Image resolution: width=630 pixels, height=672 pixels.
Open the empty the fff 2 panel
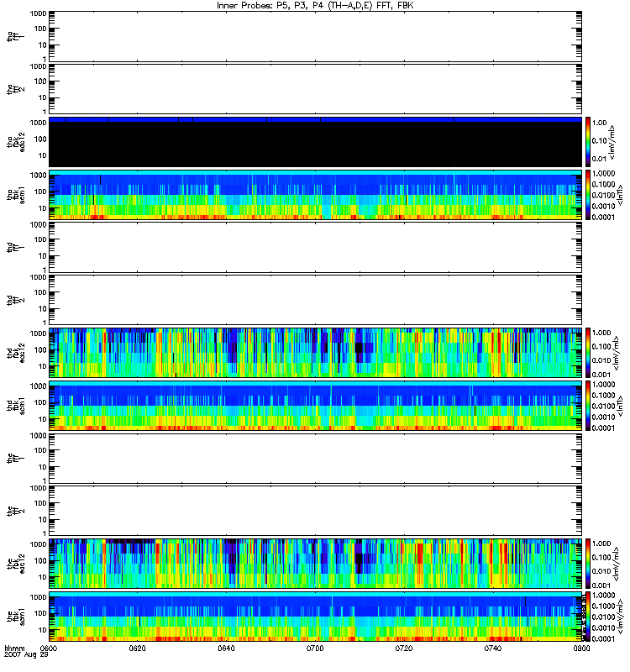point(316,511)
